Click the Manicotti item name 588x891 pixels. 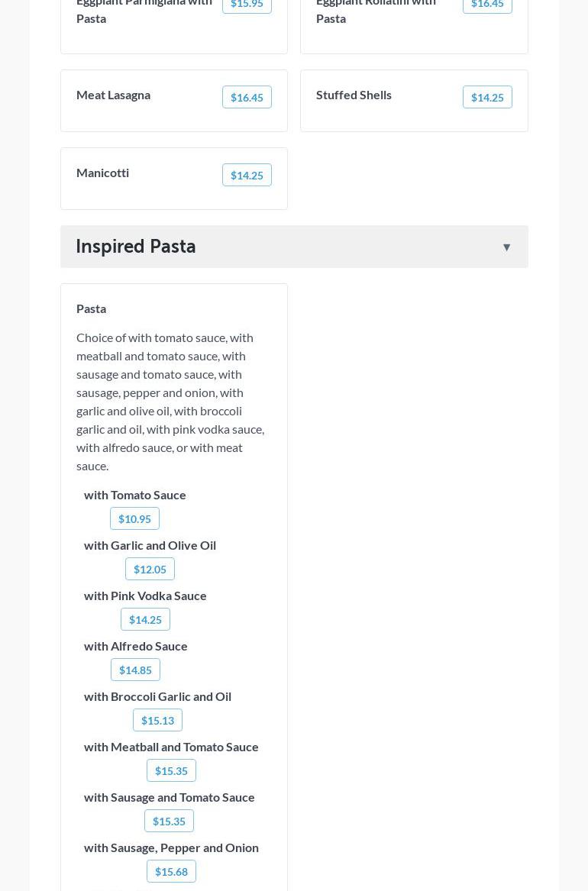point(102,173)
